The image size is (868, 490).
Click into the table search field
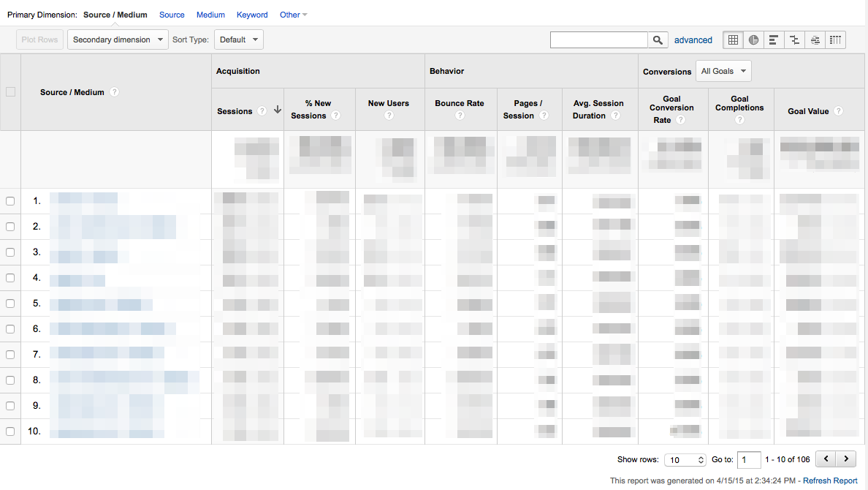tap(598, 40)
